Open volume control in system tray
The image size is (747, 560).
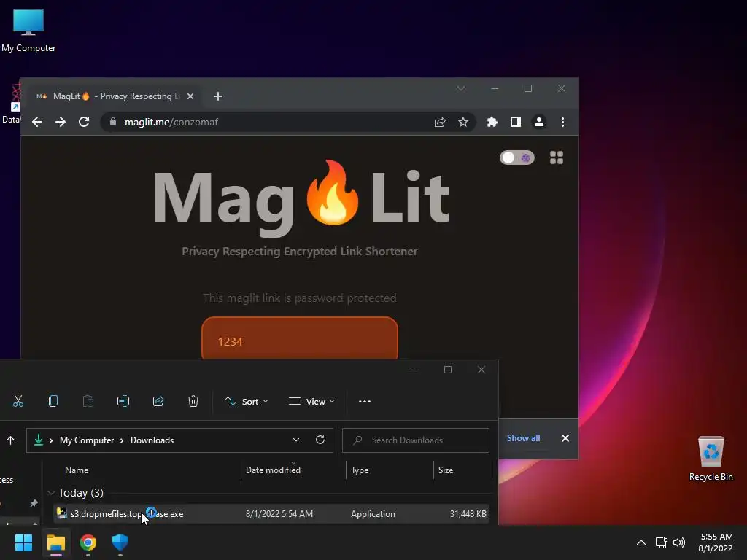[679, 542]
